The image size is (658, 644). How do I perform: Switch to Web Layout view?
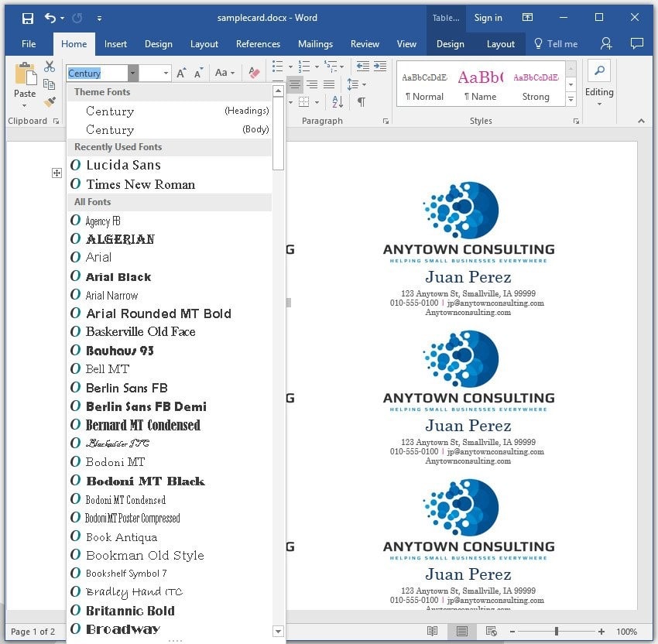[x=491, y=631]
